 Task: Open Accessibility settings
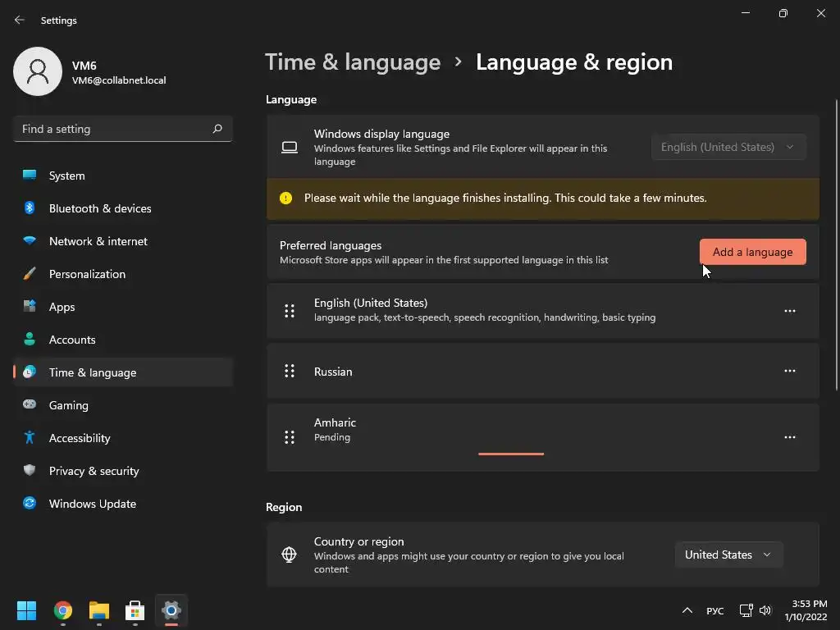click(123, 438)
